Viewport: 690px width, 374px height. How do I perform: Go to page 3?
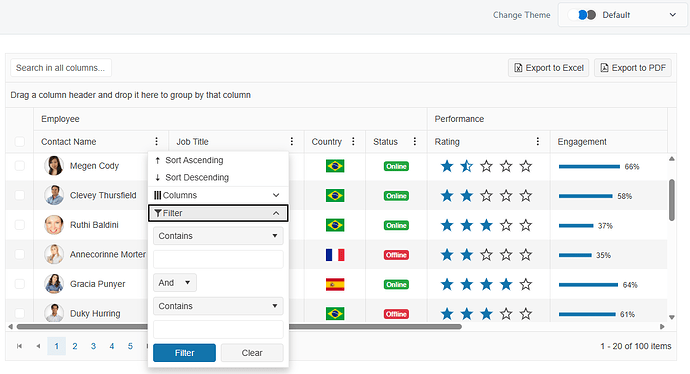pyautogui.click(x=93, y=346)
